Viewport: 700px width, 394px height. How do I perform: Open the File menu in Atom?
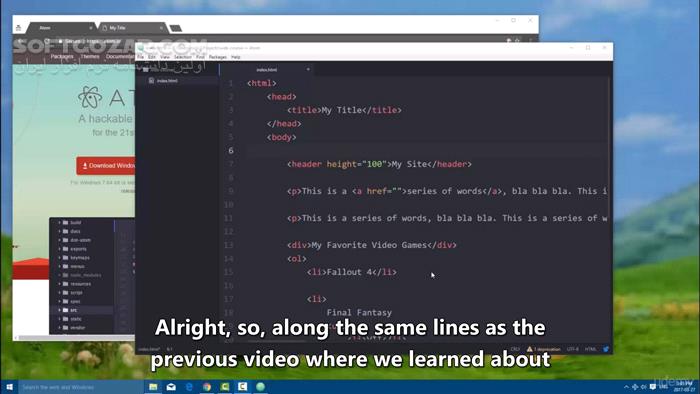pyautogui.click(x=140, y=57)
